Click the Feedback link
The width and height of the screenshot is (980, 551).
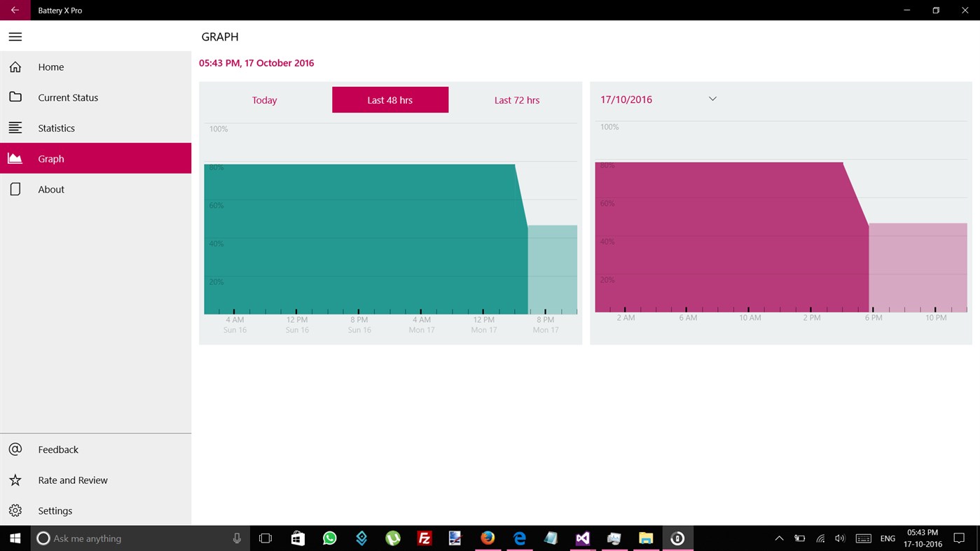pos(58,449)
